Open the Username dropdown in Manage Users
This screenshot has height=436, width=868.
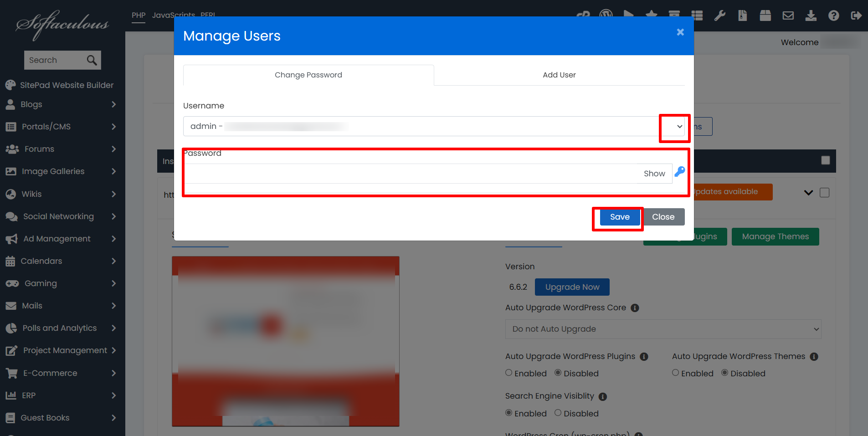coord(434,126)
